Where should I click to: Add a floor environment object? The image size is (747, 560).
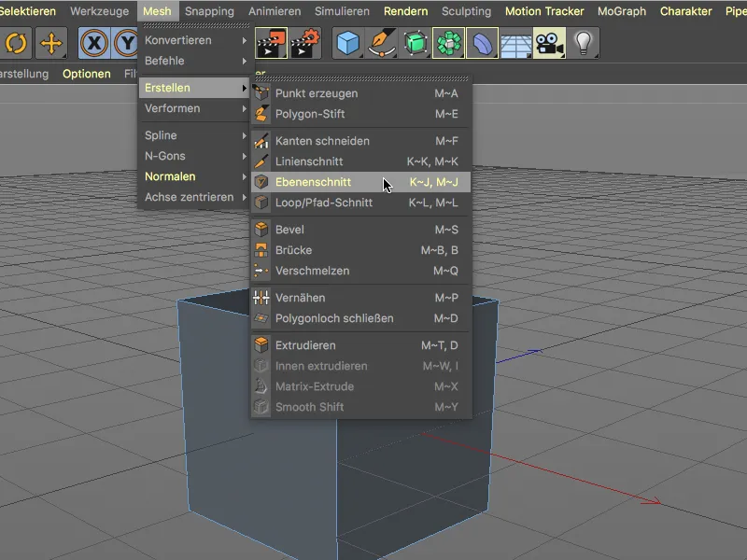pyautogui.click(x=516, y=43)
